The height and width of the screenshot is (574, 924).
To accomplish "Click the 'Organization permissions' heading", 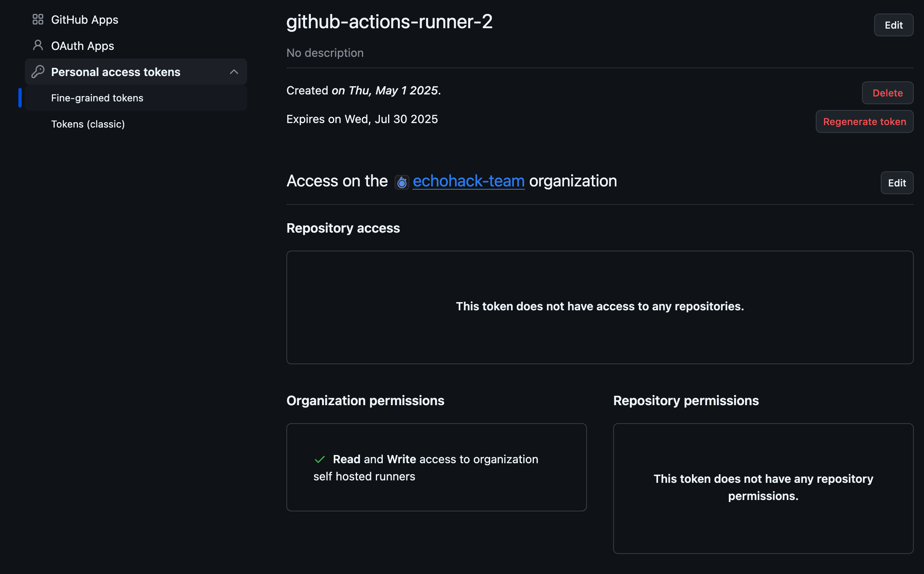I will point(365,401).
